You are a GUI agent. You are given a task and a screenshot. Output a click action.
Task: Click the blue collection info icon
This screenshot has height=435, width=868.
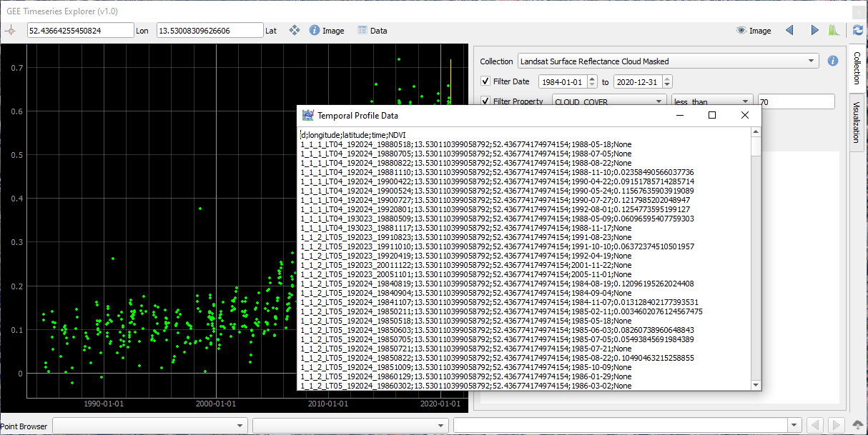pyautogui.click(x=832, y=61)
